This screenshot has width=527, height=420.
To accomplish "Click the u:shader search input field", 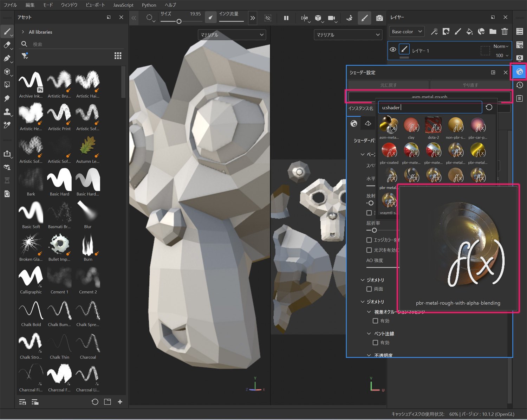I will 430,108.
